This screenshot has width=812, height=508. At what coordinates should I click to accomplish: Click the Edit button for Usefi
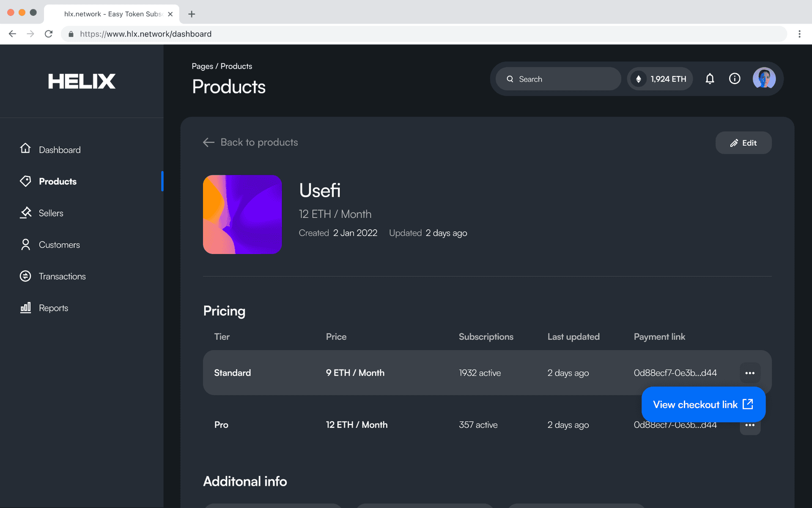743,143
